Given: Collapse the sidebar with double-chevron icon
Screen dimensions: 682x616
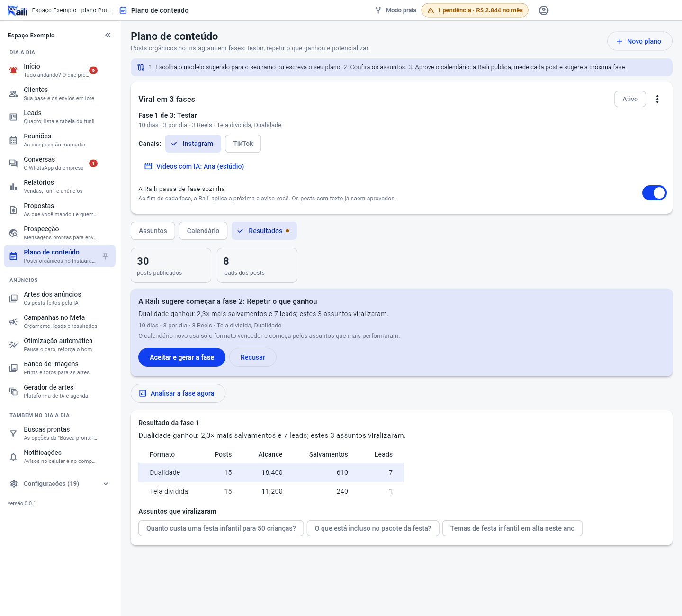Looking at the screenshot, I should pos(108,35).
